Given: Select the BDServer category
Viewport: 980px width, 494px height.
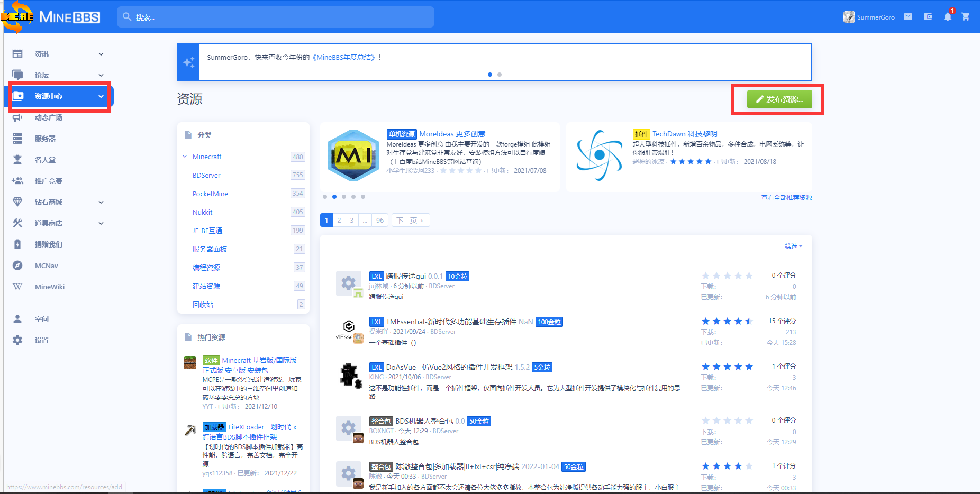Looking at the screenshot, I should (206, 175).
